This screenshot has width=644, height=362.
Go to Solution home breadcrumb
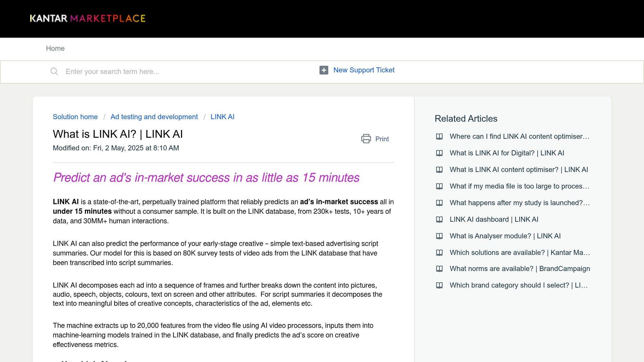[x=75, y=117]
